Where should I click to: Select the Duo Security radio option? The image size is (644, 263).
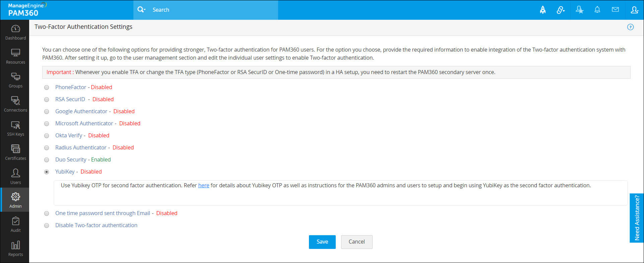tap(47, 160)
